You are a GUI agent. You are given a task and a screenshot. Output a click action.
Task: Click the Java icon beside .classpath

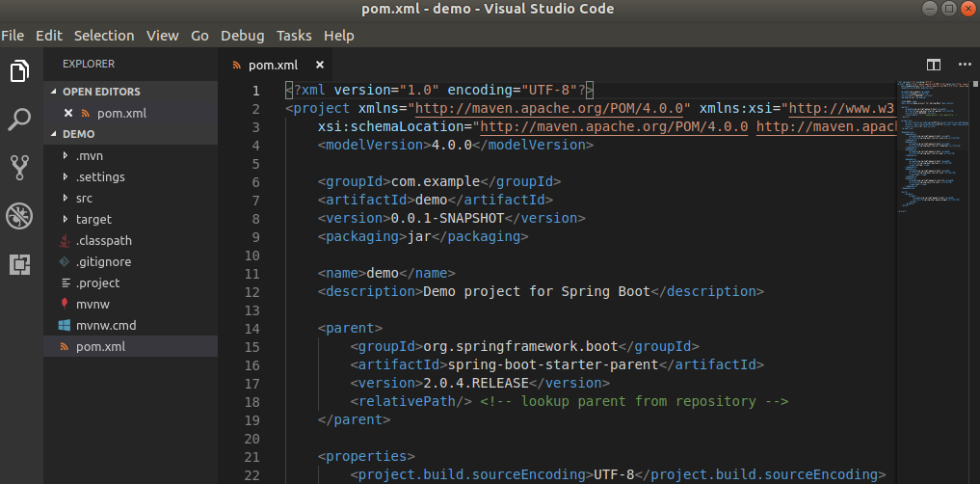tap(64, 241)
